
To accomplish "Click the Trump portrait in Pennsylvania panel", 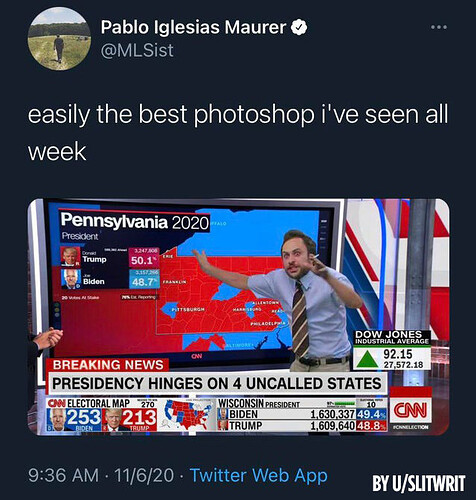I will coord(71,256).
